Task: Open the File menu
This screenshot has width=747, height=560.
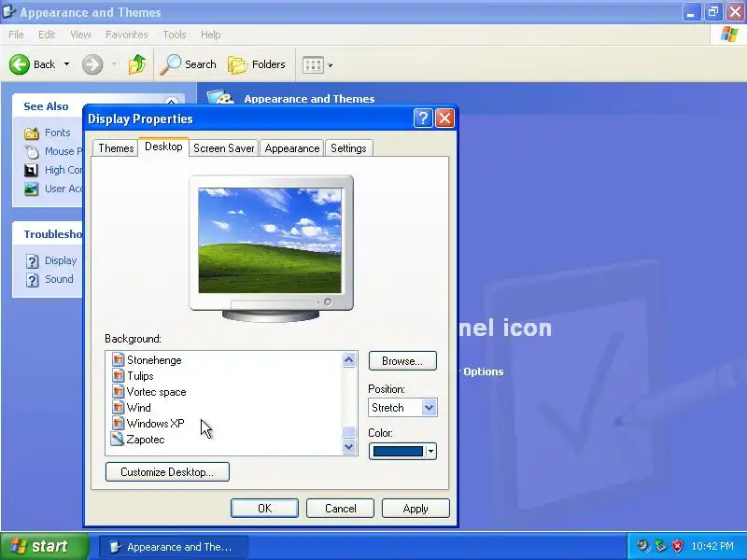Action: pyautogui.click(x=16, y=35)
